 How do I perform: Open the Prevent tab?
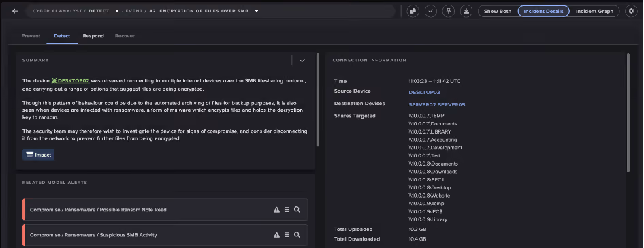point(31,36)
